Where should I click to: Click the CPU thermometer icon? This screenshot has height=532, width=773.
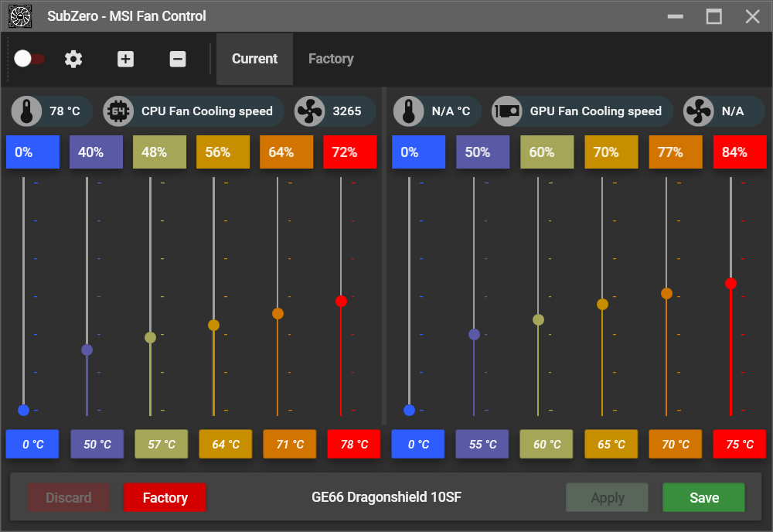tap(26, 111)
